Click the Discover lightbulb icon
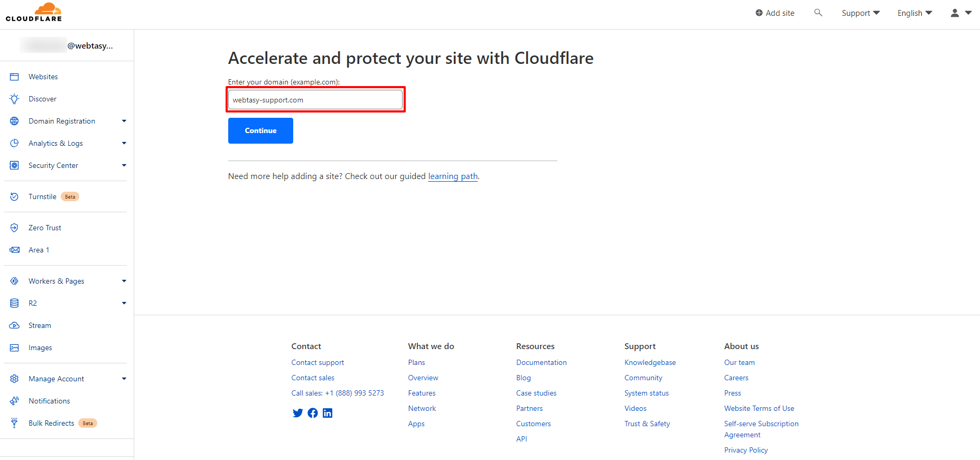 14,99
